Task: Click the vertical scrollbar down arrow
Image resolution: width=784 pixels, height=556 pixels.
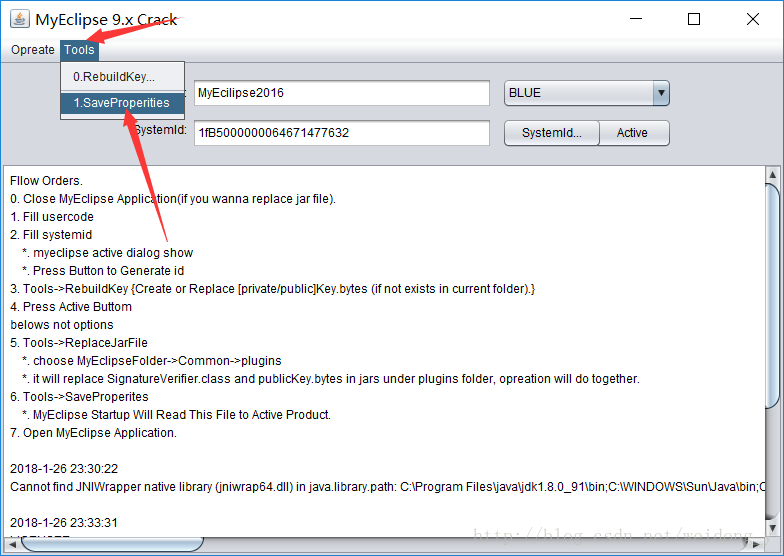Action: click(x=772, y=528)
